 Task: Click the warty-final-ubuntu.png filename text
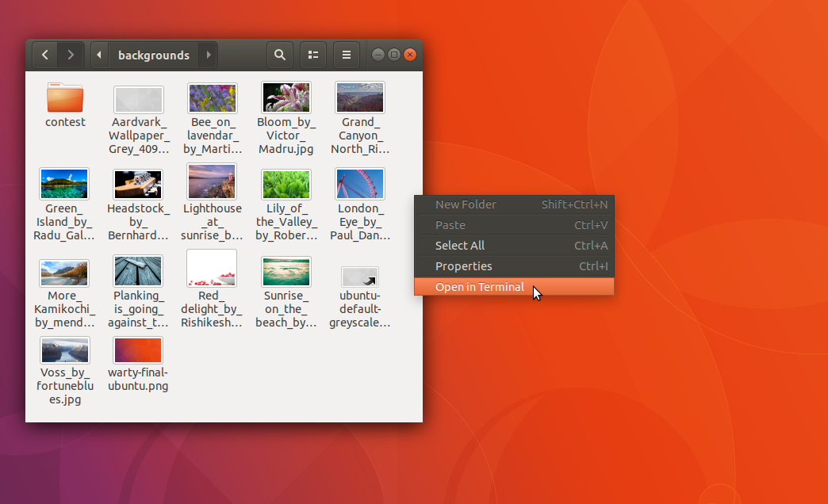(138, 379)
